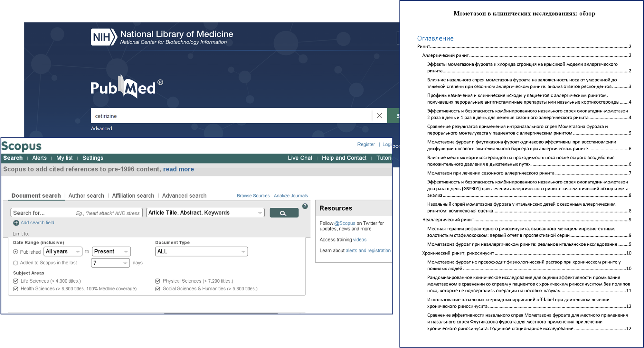
Task: Toggle Social Sciences & Humanities checkbox
Action: pyautogui.click(x=158, y=289)
